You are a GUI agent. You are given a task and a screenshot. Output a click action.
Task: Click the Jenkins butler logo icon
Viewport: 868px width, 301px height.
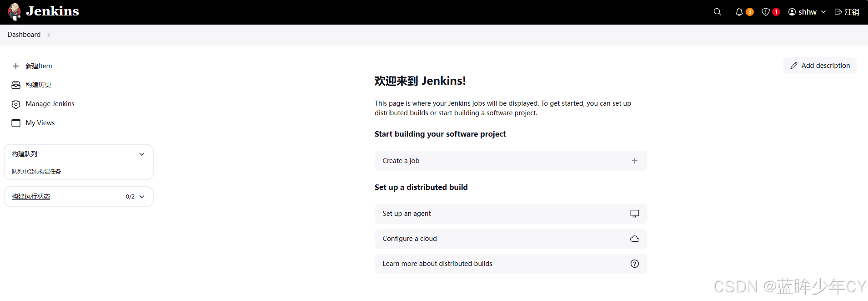point(15,12)
